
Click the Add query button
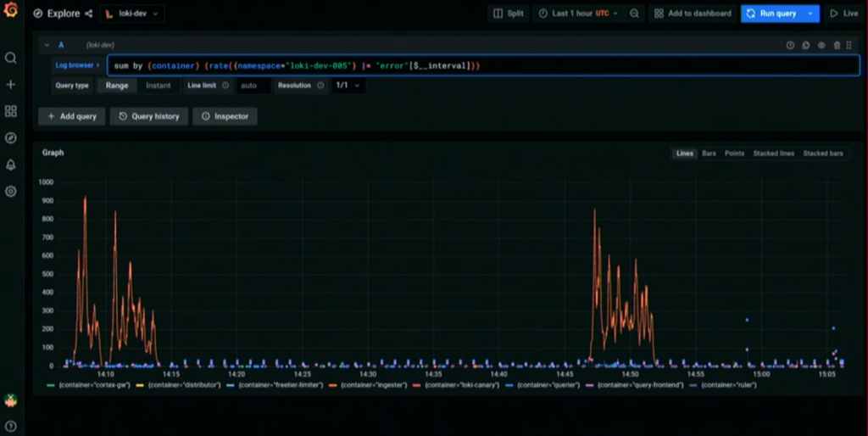point(71,116)
